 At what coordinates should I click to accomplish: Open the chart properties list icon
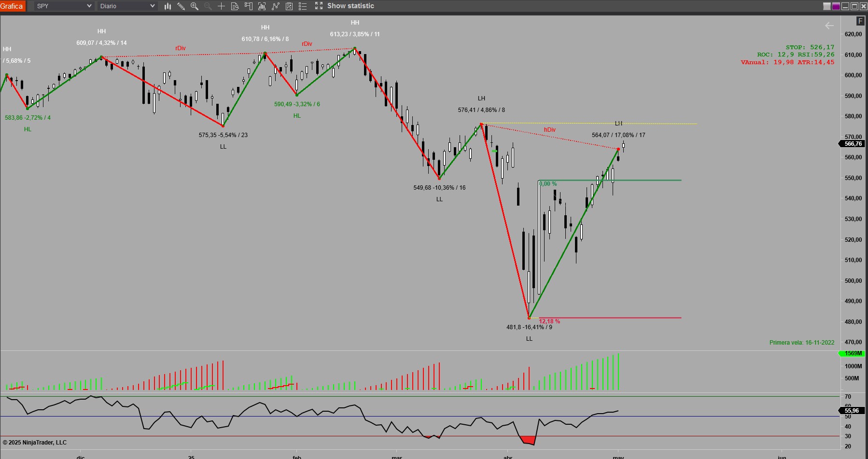click(303, 6)
